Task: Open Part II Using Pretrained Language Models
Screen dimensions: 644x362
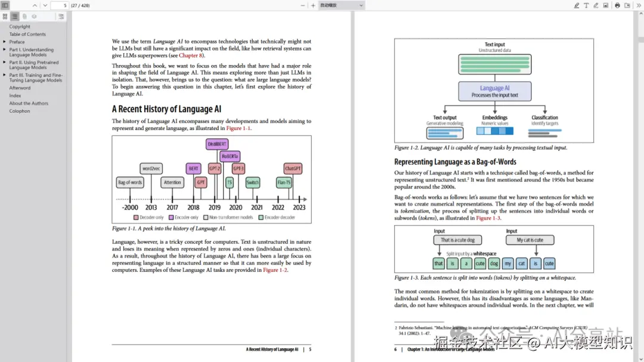Action: pyautogui.click(x=34, y=65)
